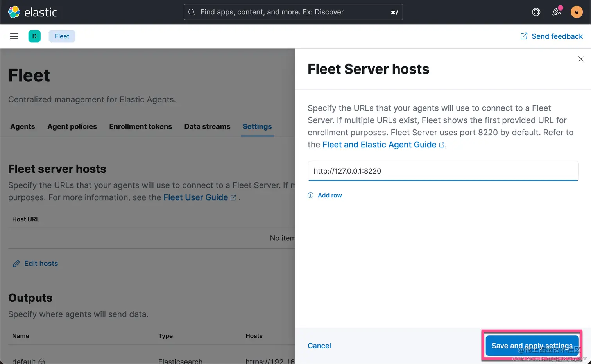
Task: Click the host URL input field
Action: pyautogui.click(x=443, y=171)
